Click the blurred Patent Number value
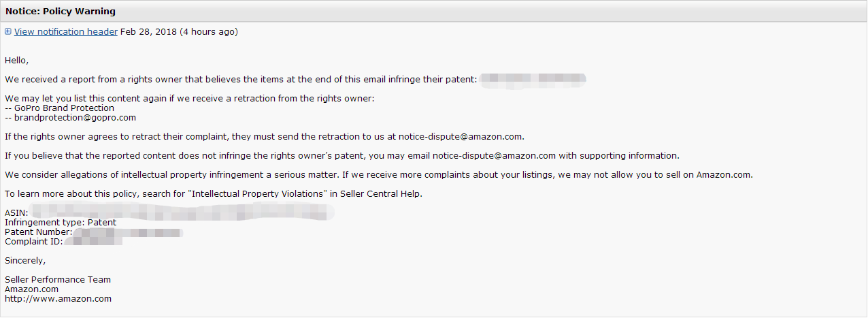 [x=129, y=232]
